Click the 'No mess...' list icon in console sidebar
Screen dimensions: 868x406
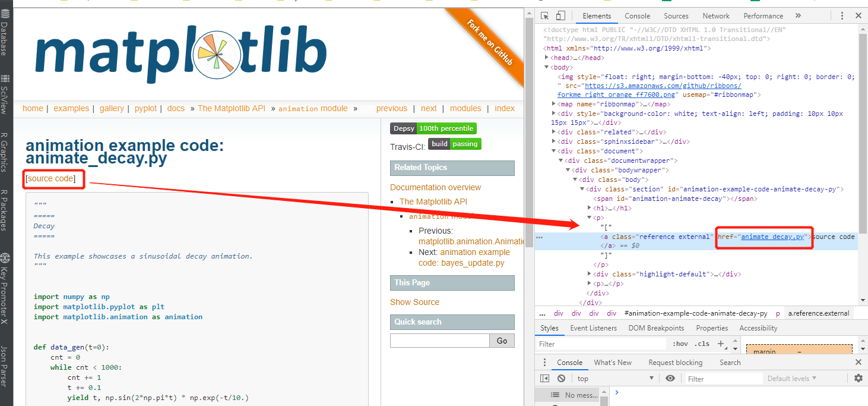[x=555, y=395]
